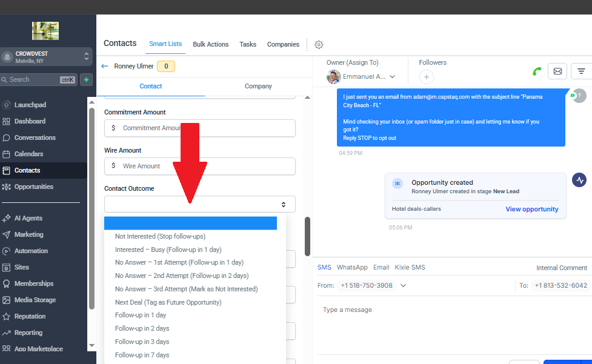The width and height of the screenshot is (592, 364).
Task: Click Internal Comment
Action: (x=562, y=268)
